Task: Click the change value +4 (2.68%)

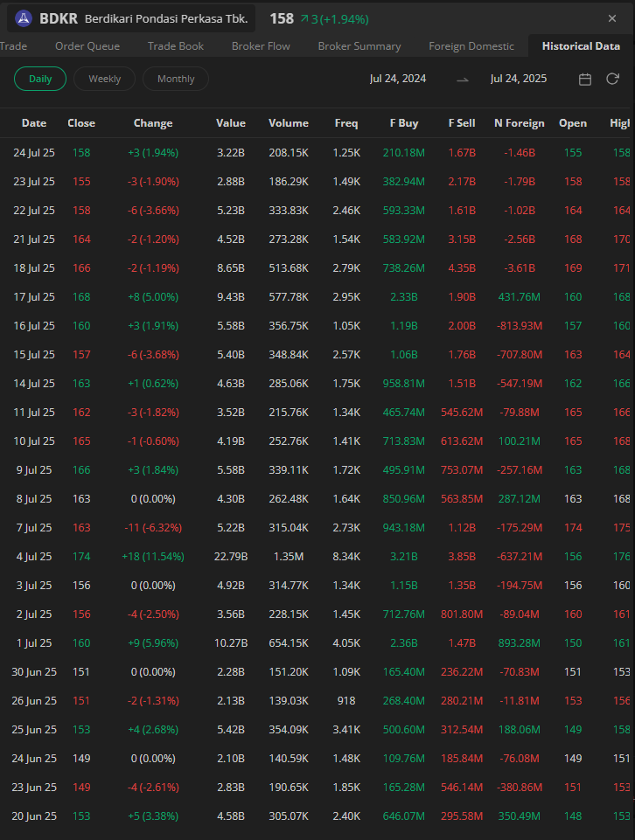Action: point(153,730)
